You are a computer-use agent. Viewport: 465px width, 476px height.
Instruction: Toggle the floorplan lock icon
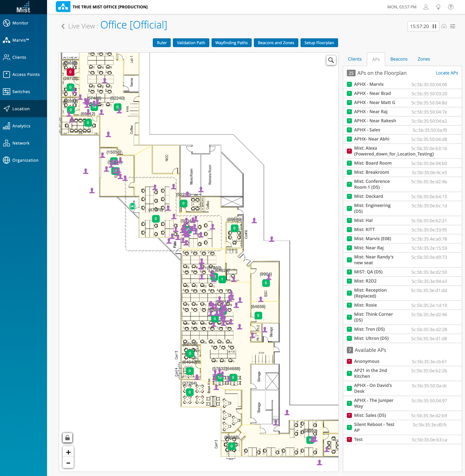point(68,438)
